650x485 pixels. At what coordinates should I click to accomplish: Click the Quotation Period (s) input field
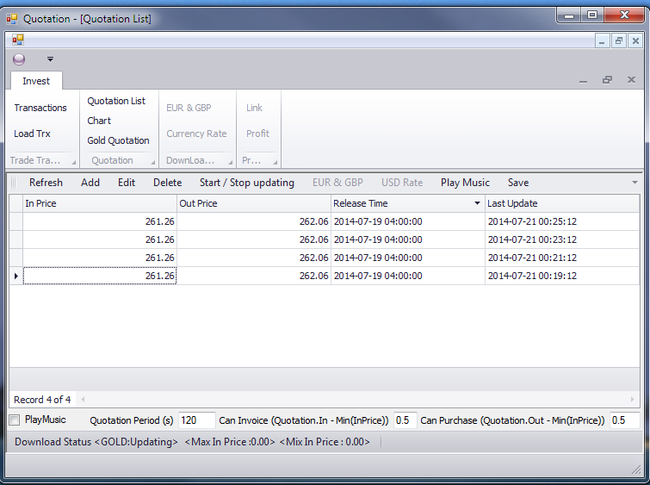point(197,420)
